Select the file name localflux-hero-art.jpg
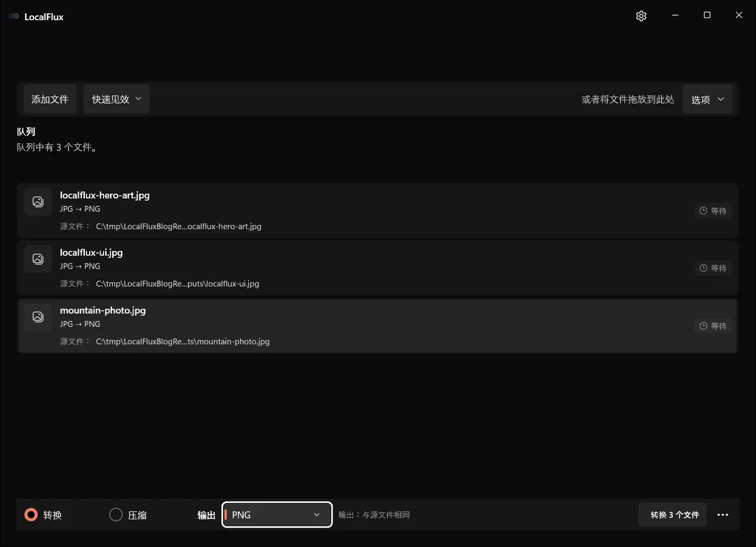Screen dimensions: 756x547 click(105, 195)
